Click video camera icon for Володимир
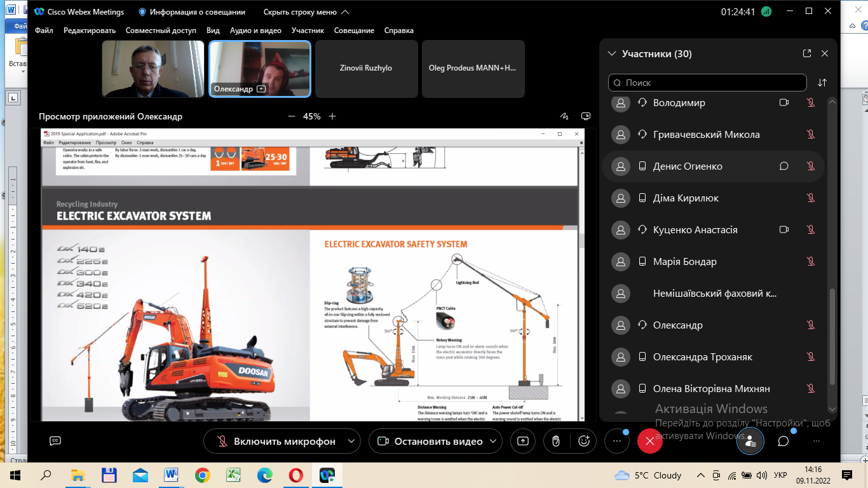This screenshot has width=868, height=488. (x=784, y=103)
